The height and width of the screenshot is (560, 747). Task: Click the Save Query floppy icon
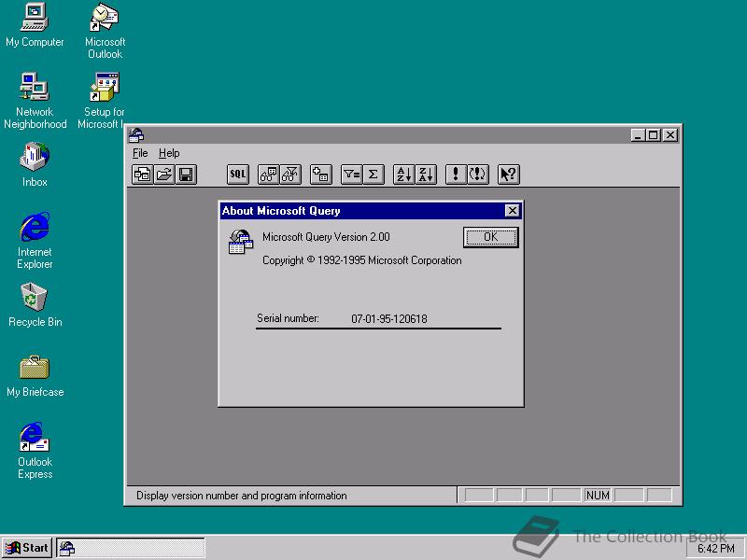(x=186, y=175)
